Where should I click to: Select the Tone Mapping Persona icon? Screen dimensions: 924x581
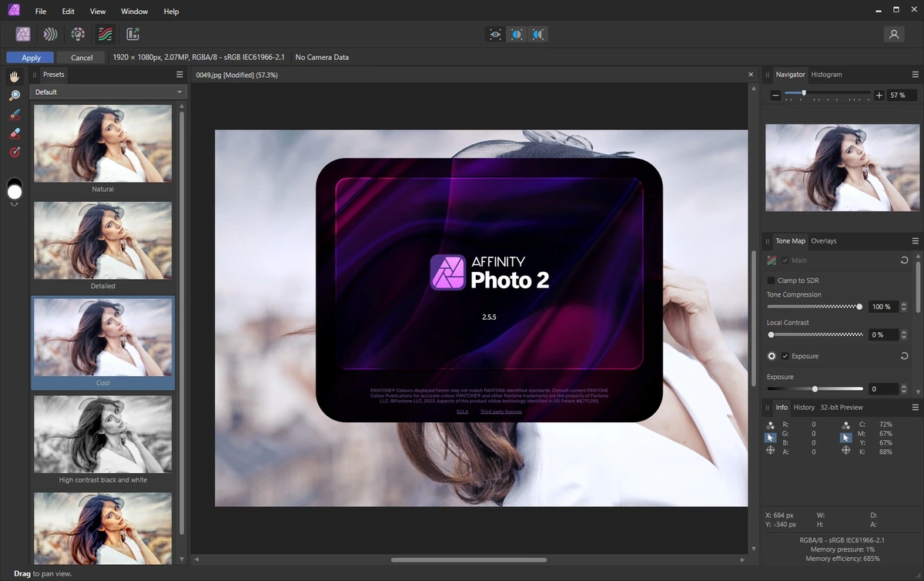105,34
